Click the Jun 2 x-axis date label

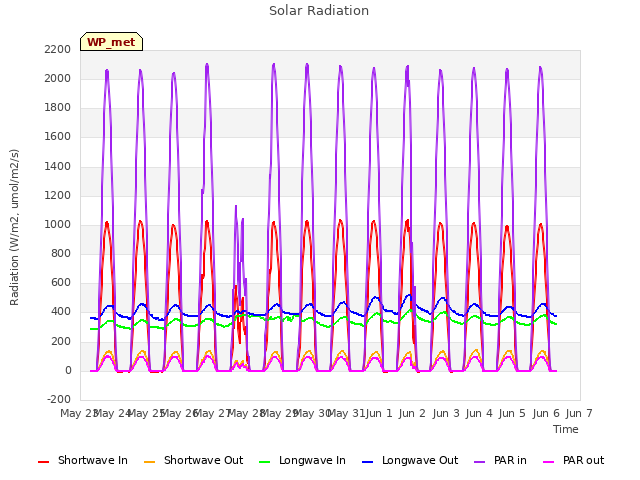(x=412, y=413)
